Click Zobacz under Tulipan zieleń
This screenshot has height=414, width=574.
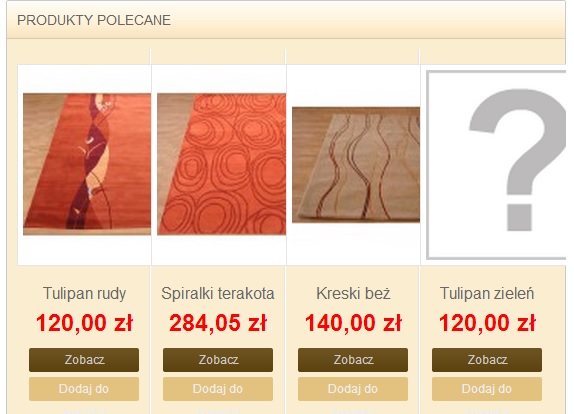[x=487, y=360]
